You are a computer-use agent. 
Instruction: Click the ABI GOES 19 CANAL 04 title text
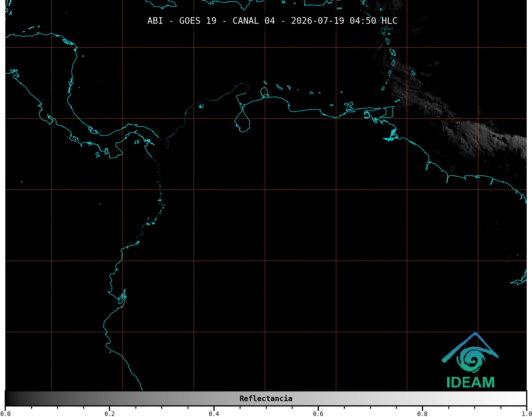pyautogui.click(x=272, y=21)
